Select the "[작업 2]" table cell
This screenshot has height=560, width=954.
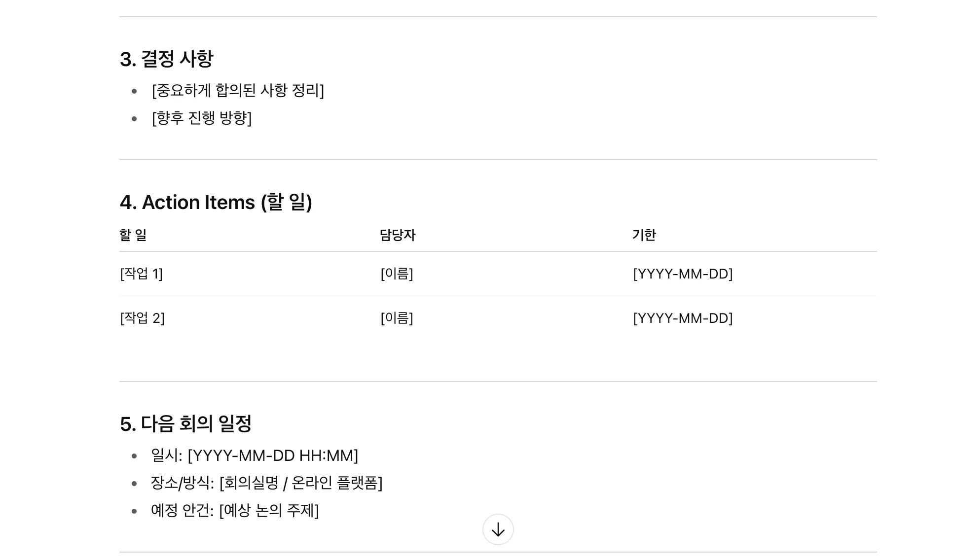pyautogui.click(x=142, y=318)
